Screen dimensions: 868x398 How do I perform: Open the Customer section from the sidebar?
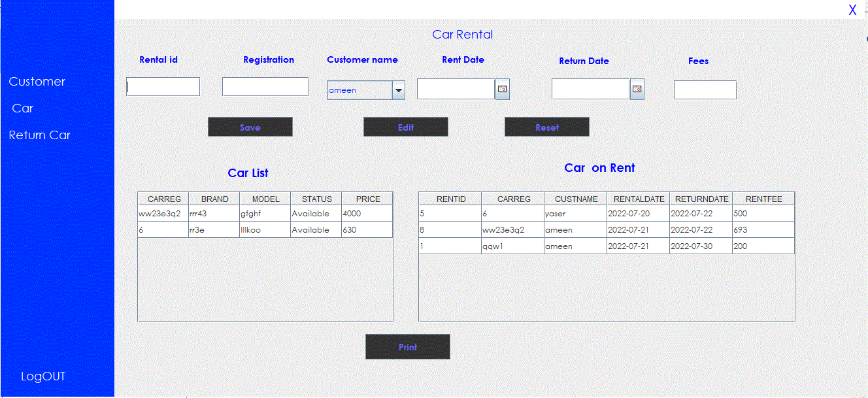coord(37,81)
